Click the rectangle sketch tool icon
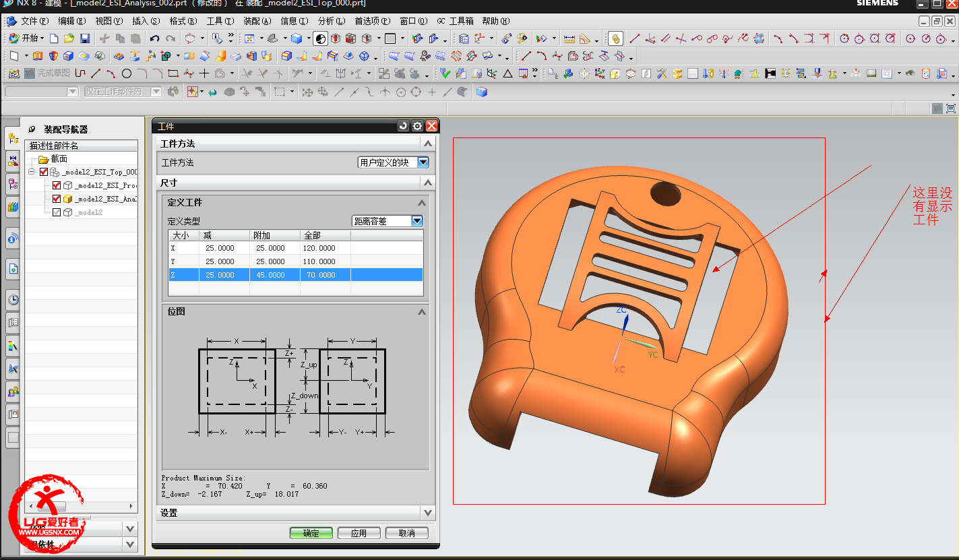Viewport: 959px width, 560px height. coord(173,73)
